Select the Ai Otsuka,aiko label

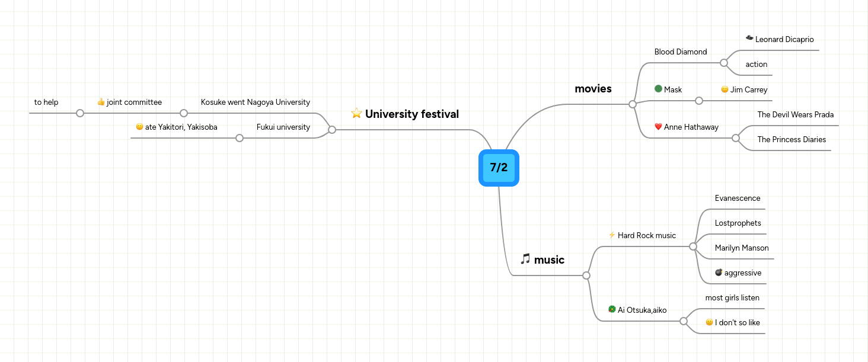[642, 310]
